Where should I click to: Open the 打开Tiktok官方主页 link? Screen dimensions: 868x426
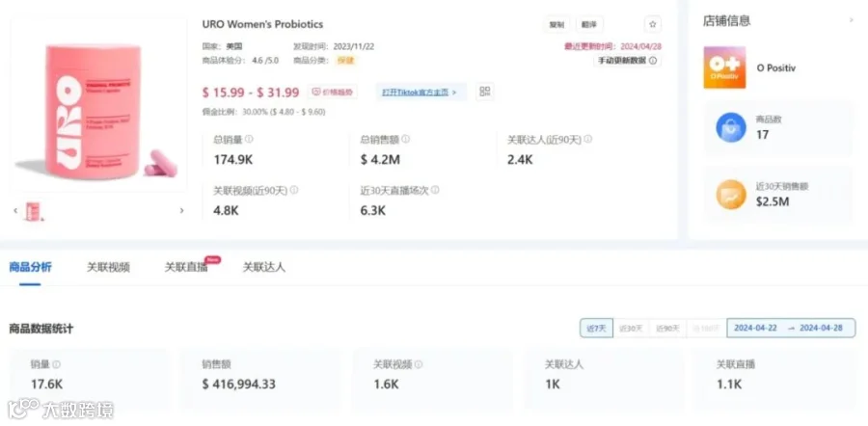[x=420, y=92]
